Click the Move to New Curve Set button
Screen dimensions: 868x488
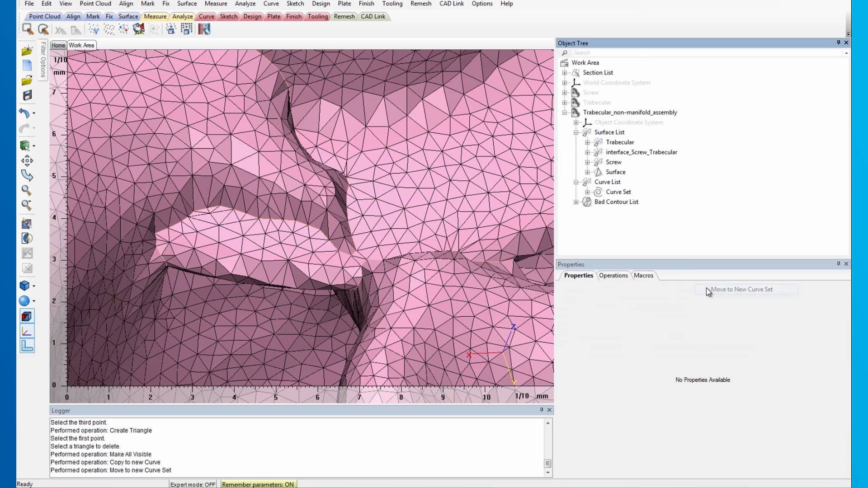tap(741, 289)
